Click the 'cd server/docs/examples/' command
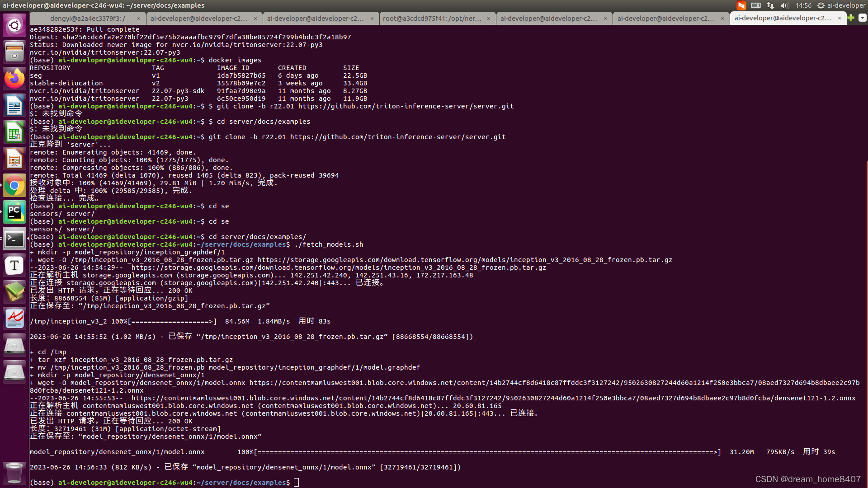The image size is (868, 488). pyautogui.click(x=258, y=237)
